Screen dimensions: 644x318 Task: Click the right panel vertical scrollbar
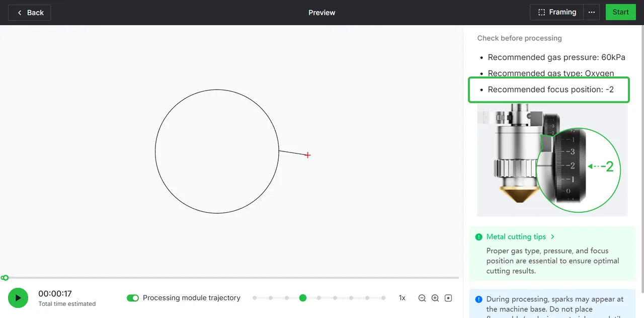641,158
